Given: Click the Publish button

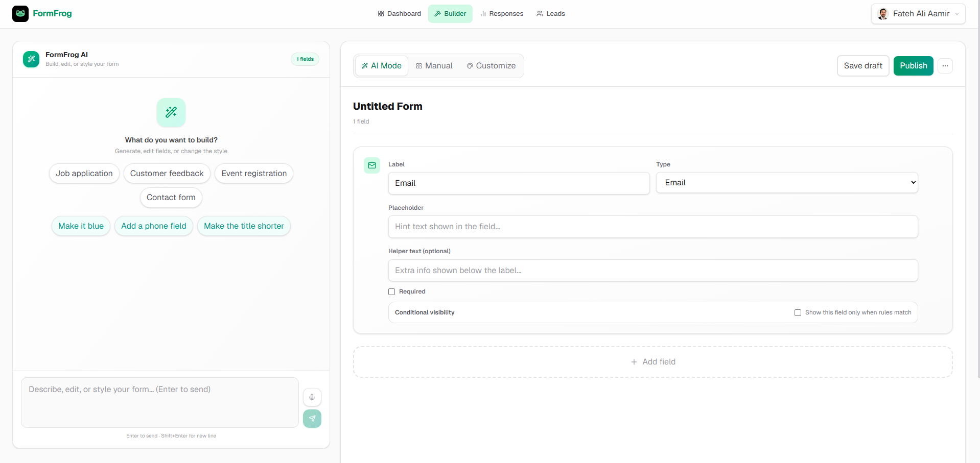Looking at the screenshot, I should [914, 66].
